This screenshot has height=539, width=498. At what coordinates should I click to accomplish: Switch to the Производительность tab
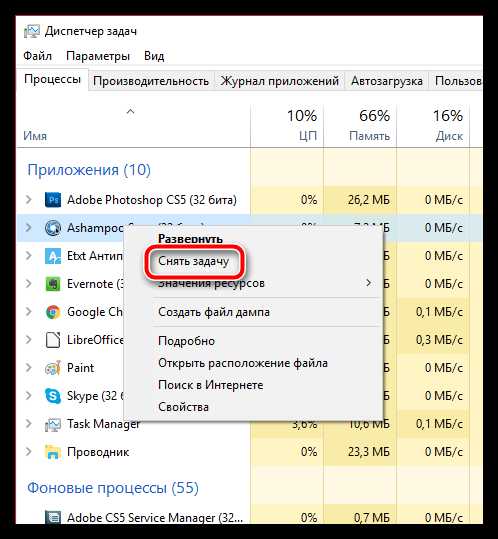(x=151, y=81)
